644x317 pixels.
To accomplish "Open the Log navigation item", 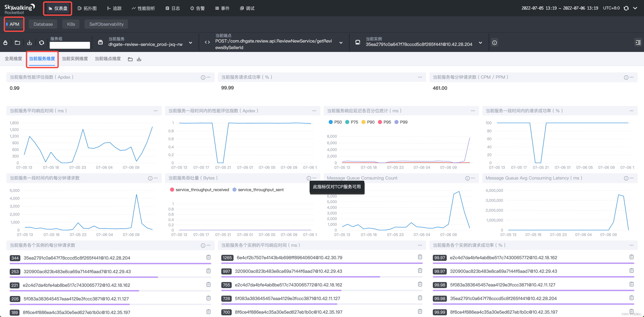I will (x=173, y=9).
